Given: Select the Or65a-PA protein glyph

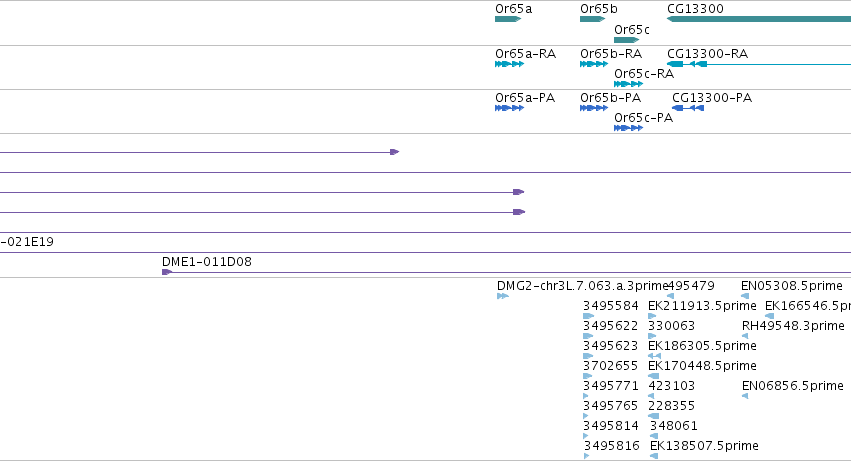Looking at the screenshot, I should 510,108.
